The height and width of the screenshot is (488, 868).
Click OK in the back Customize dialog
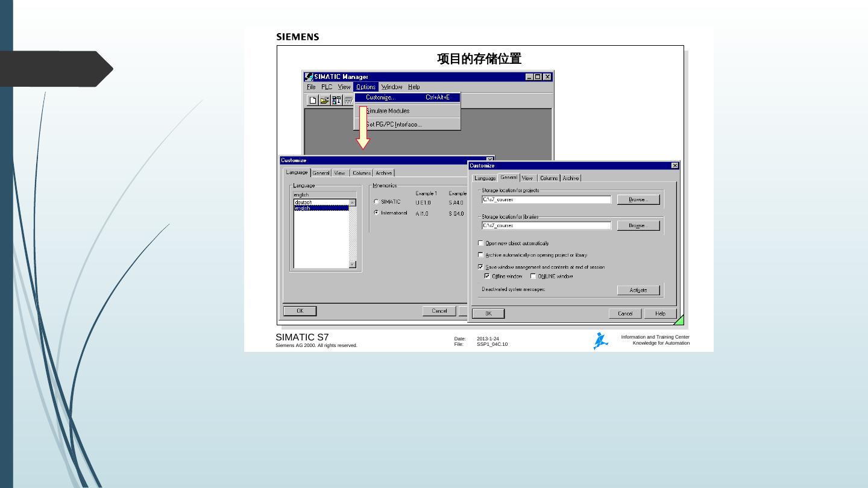300,311
